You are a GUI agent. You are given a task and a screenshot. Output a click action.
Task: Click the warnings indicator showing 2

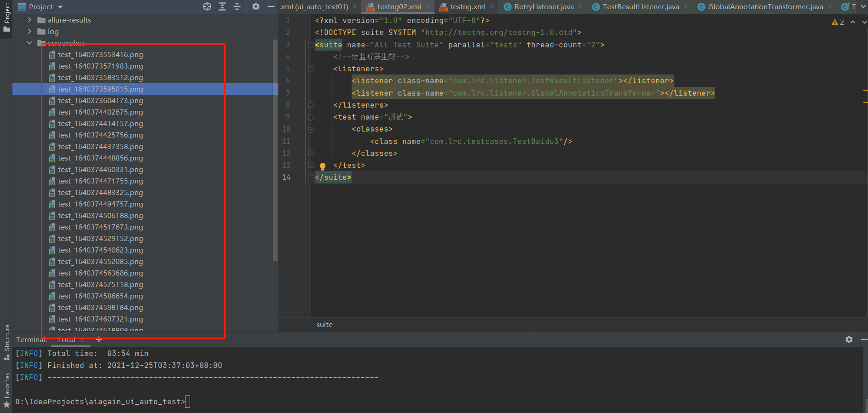tap(838, 22)
